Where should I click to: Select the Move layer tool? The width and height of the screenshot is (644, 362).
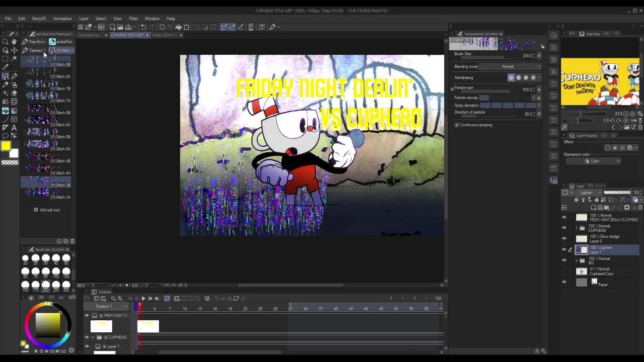coord(14,50)
